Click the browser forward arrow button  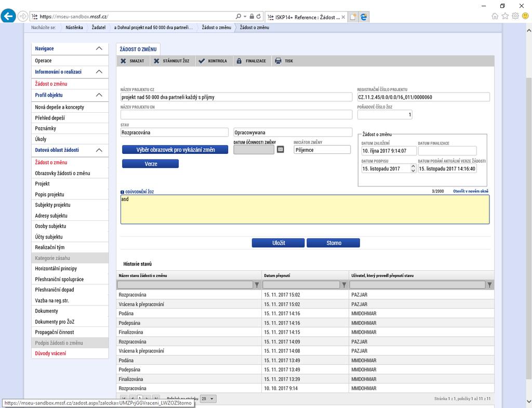(22, 16)
